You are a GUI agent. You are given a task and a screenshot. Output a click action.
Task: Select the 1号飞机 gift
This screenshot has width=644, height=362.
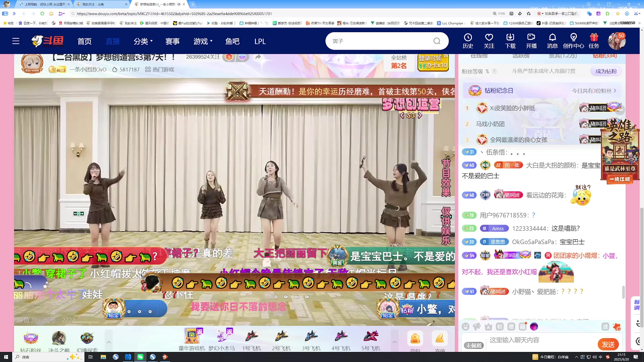point(252,340)
